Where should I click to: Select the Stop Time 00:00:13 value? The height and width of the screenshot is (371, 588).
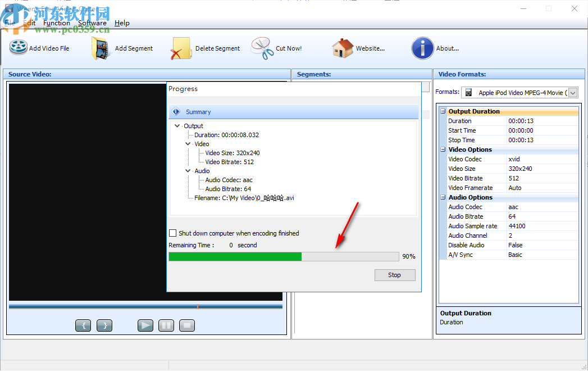coord(543,140)
